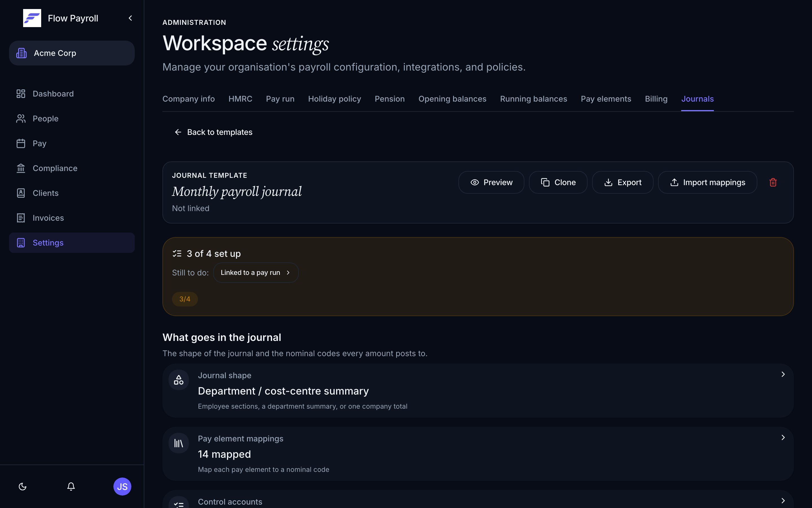The height and width of the screenshot is (508, 812).
Task: Open the Opening balances tab
Action: [x=452, y=99]
